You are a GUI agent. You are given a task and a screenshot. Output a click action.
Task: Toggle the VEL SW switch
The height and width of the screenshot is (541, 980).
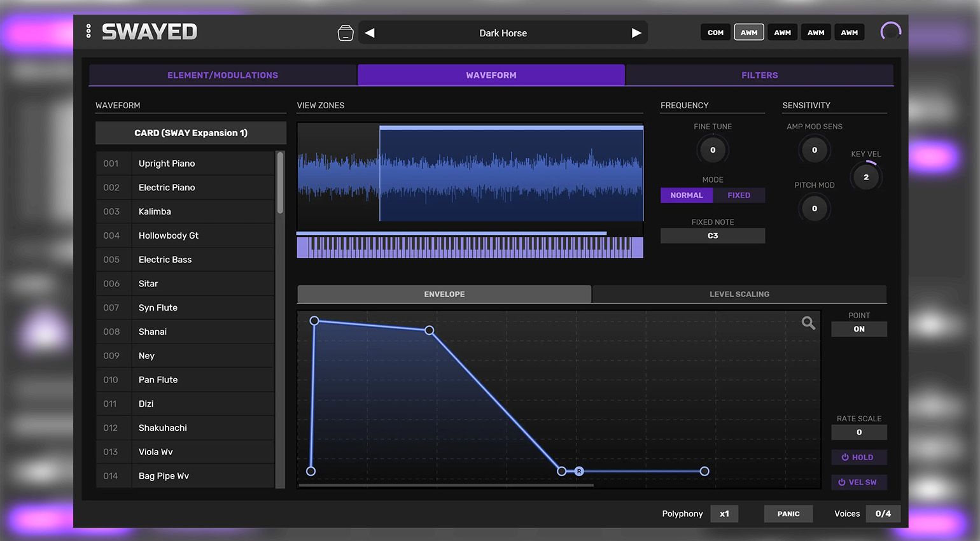tap(858, 482)
